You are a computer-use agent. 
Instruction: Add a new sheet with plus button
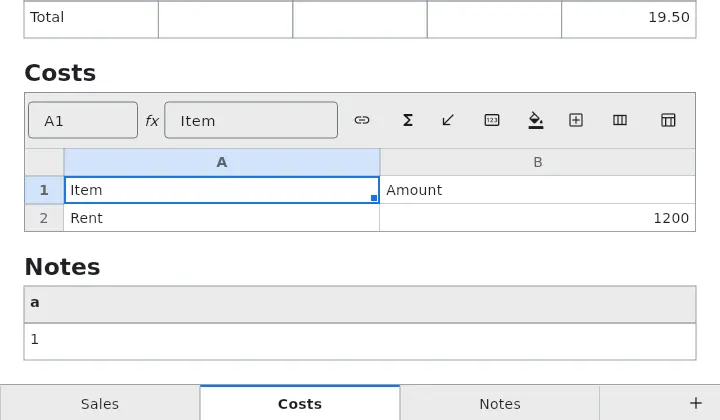[x=696, y=403]
